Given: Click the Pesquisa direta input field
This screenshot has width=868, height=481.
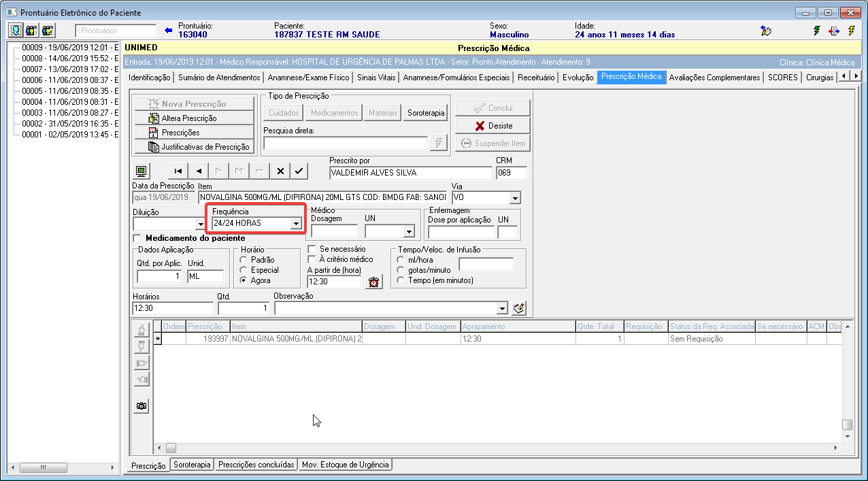Looking at the screenshot, I should tap(346, 143).
